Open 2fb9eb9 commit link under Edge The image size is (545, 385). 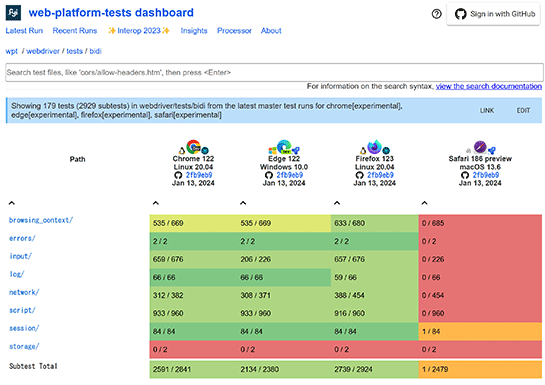(x=290, y=175)
